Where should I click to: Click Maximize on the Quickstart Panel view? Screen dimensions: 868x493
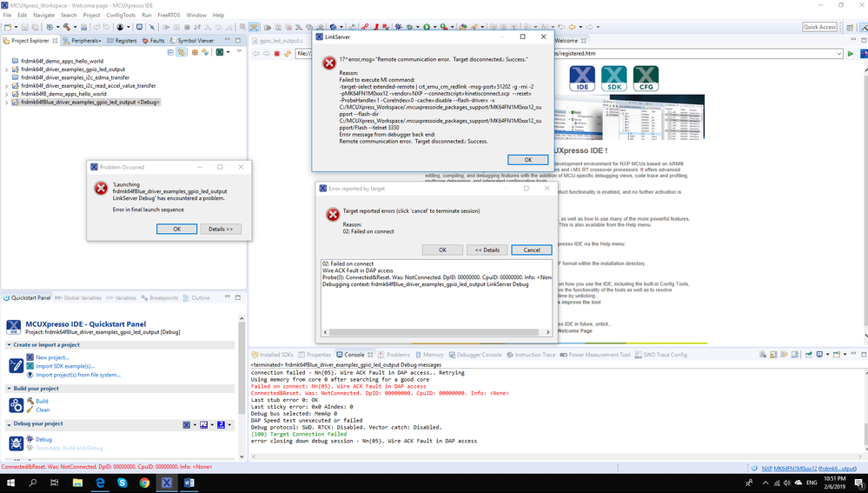[x=238, y=297]
